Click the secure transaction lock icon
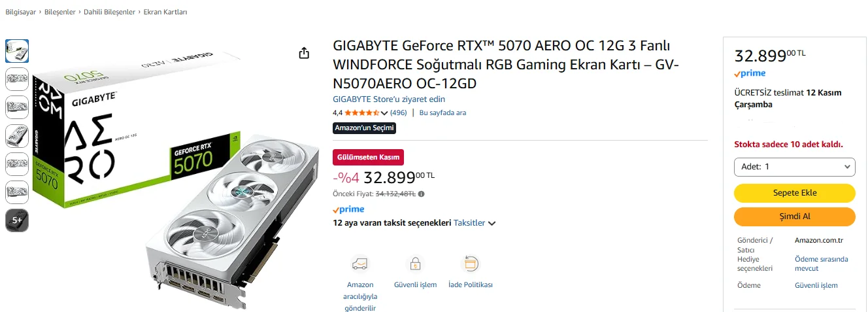Image resolution: width=868 pixels, height=312 pixels. coord(415,264)
